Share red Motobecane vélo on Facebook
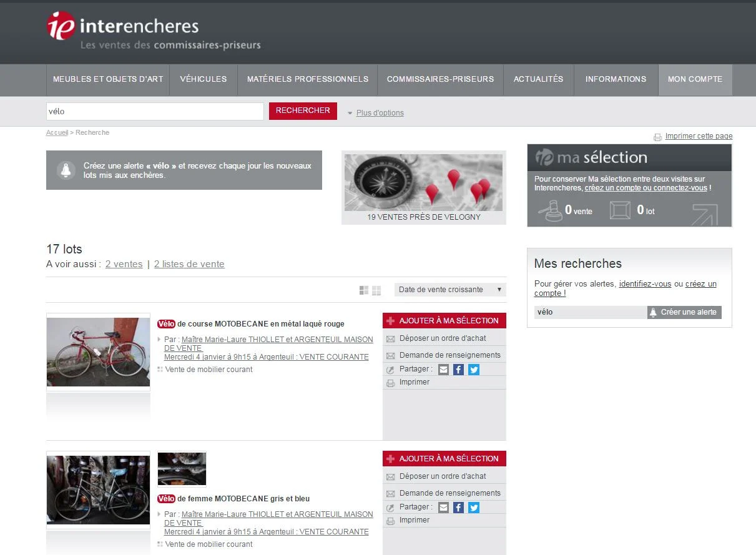 pos(458,370)
